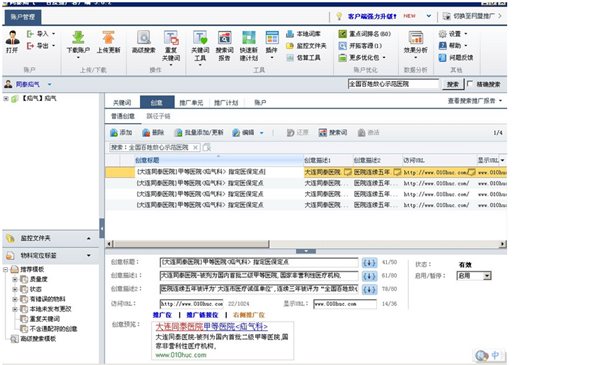Open the 帮助 help dropdown
Screen dimensions: 600x365
point(466,46)
